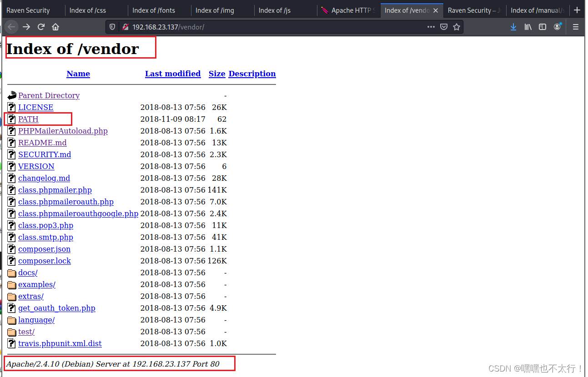
Task: Open a new browser tab
Action: click(x=577, y=10)
